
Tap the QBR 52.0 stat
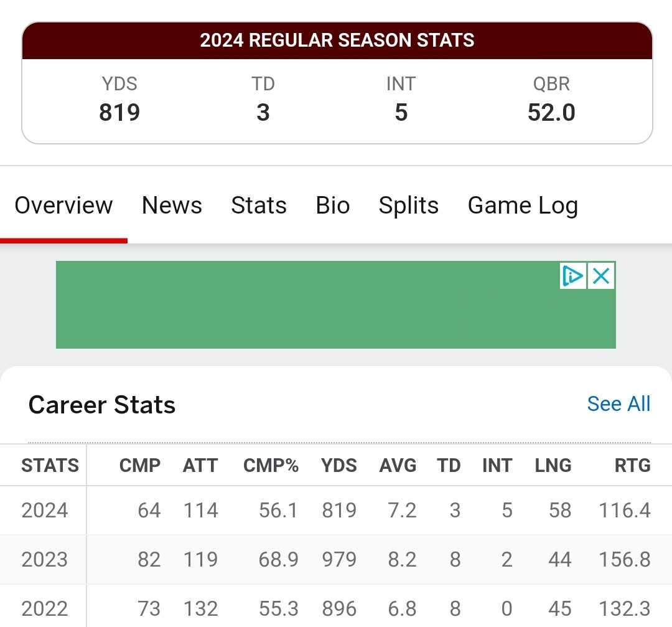click(551, 100)
